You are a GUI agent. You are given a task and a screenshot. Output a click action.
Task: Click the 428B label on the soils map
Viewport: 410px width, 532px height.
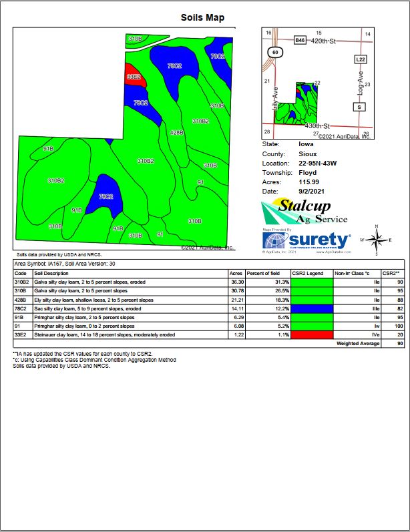pos(177,132)
